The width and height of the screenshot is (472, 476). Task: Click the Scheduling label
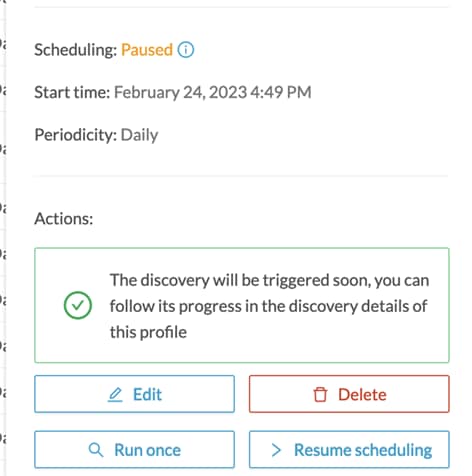click(76, 50)
